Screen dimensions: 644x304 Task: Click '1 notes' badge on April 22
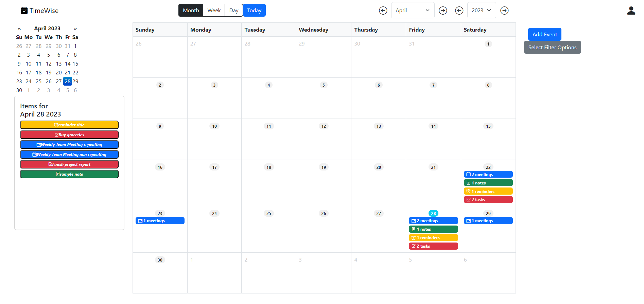[488, 183]
